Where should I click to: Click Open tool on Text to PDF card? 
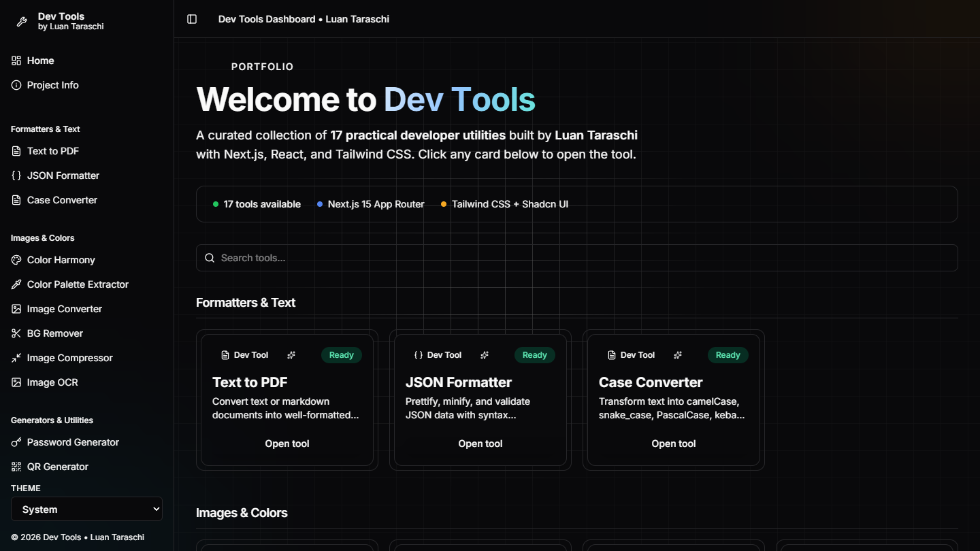[x=287, y=444]
